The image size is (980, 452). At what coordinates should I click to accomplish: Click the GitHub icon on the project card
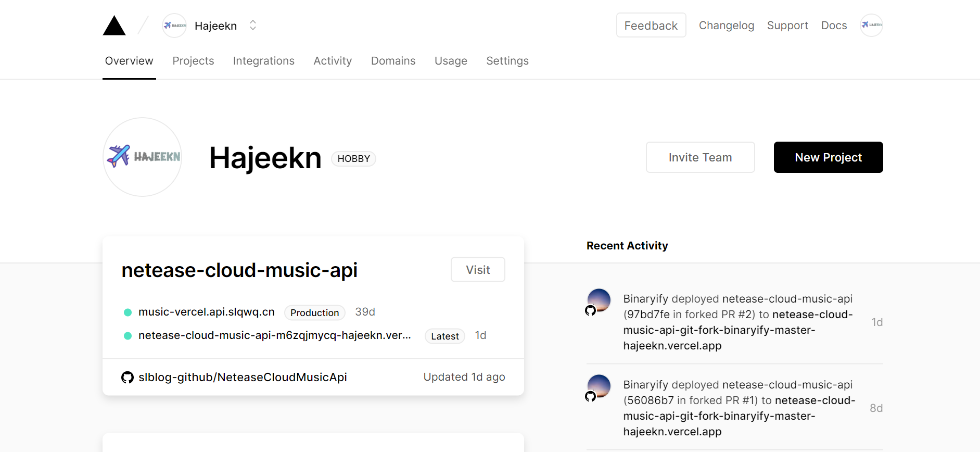tap(127, 377)
